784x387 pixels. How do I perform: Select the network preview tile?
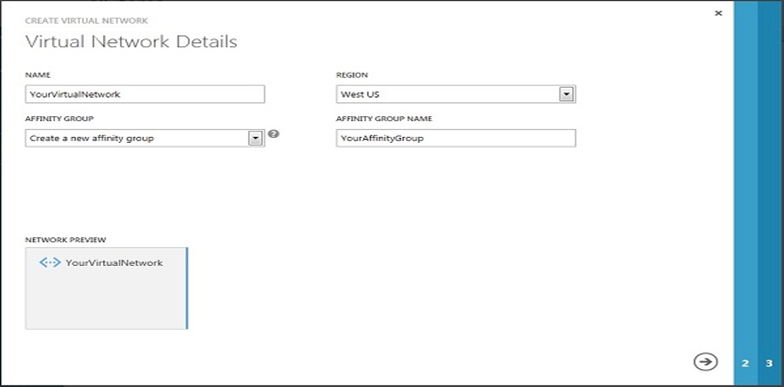pyautogui.click(x=106, y=288)
